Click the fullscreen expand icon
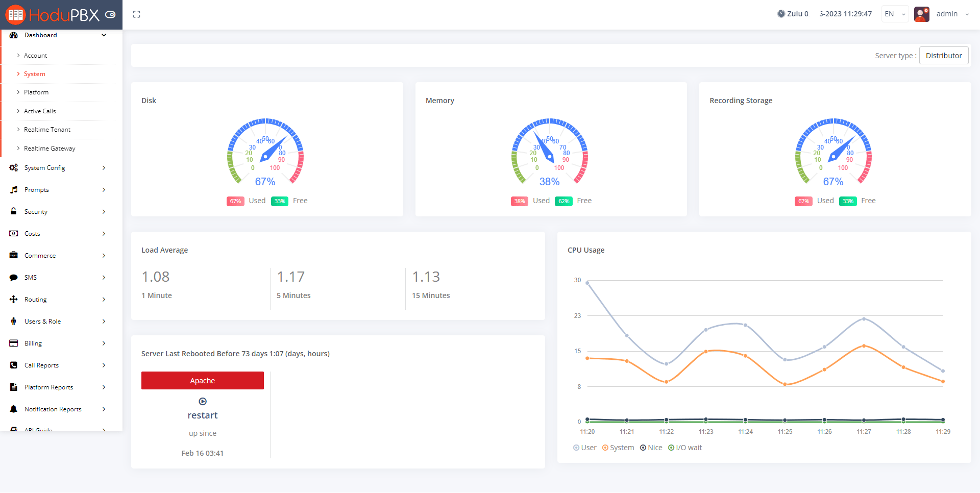The width and height of the screenshot is (980, 493). pos(136,14)
